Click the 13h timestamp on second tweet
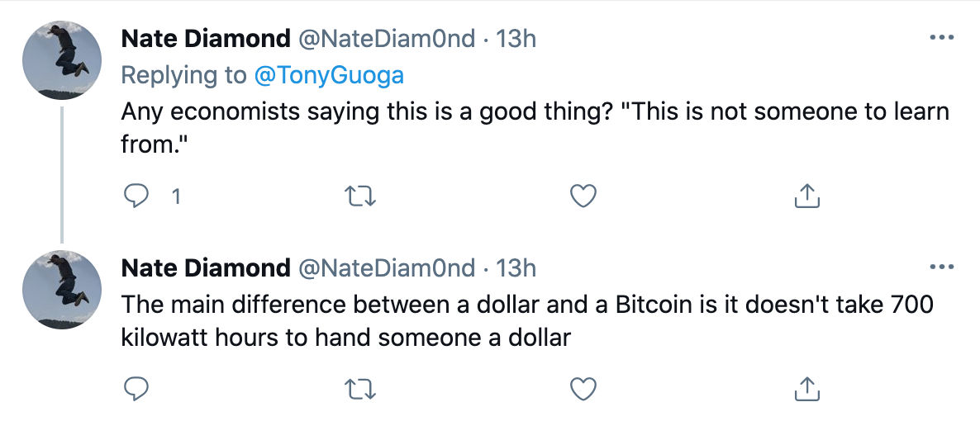The image size is (980, 421). pyautogui.click(x=516, y=268)
